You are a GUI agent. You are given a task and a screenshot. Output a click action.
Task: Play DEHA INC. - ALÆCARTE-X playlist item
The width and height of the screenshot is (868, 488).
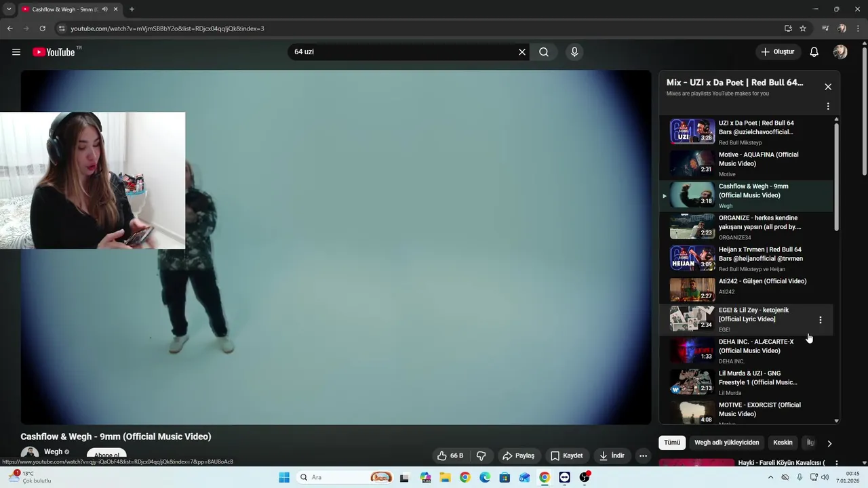tap(746, 351)
